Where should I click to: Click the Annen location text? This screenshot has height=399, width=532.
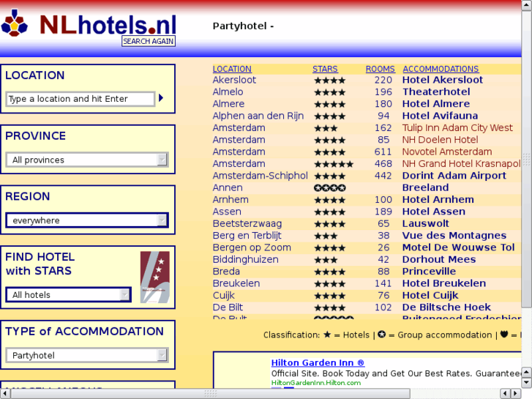pos(228,187)
